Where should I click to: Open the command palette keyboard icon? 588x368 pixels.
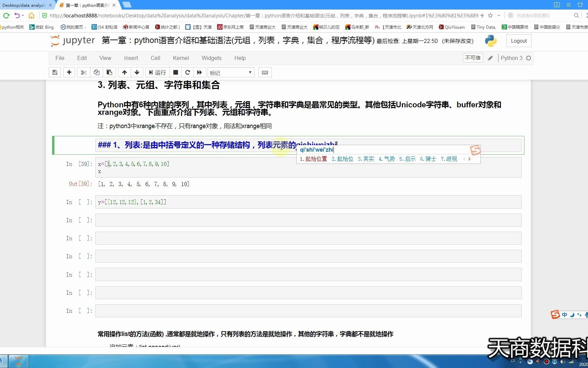[x=265, y=72]
